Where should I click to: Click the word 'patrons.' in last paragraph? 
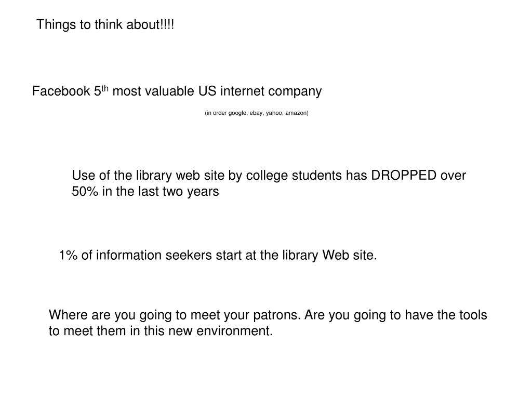click(277, 315)
